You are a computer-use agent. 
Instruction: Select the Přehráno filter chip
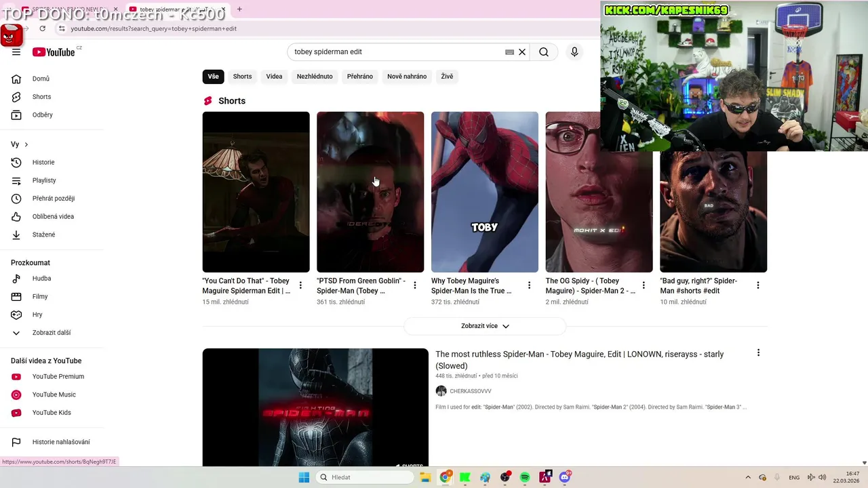360,77
